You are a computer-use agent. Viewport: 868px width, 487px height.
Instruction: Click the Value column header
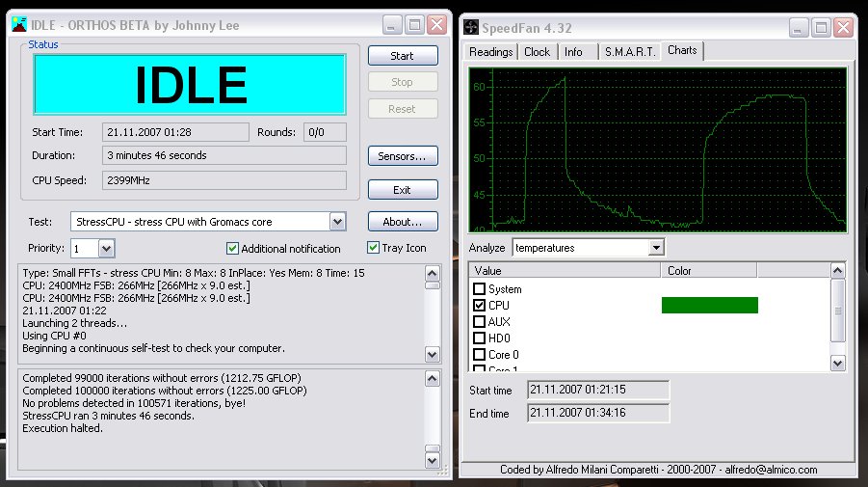(x=565, y=270)
